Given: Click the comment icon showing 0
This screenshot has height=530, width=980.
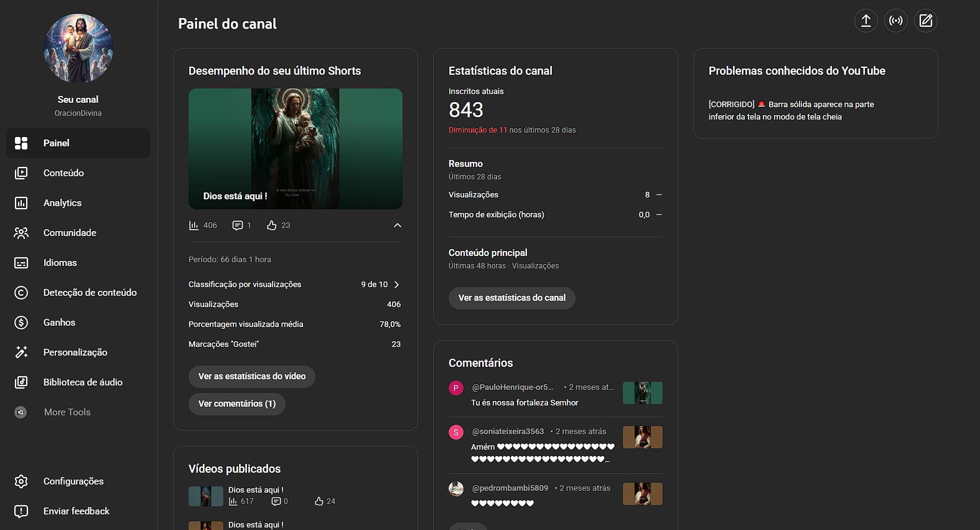Looking at the screenshot, I should [276, 501].
